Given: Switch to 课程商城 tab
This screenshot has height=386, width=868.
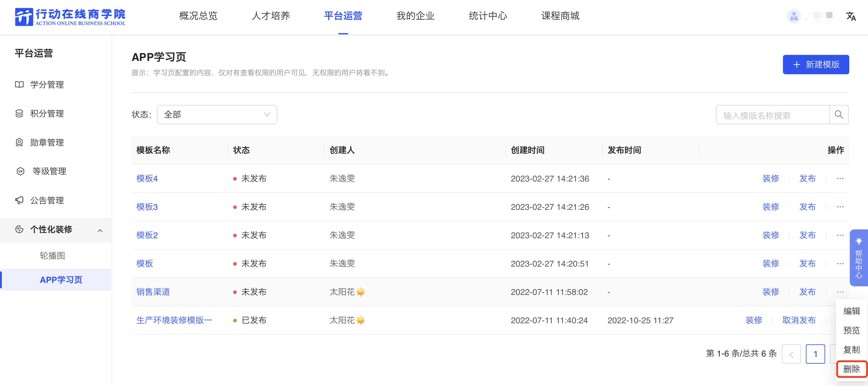Looking at the screenshot, I should [560, 16].
